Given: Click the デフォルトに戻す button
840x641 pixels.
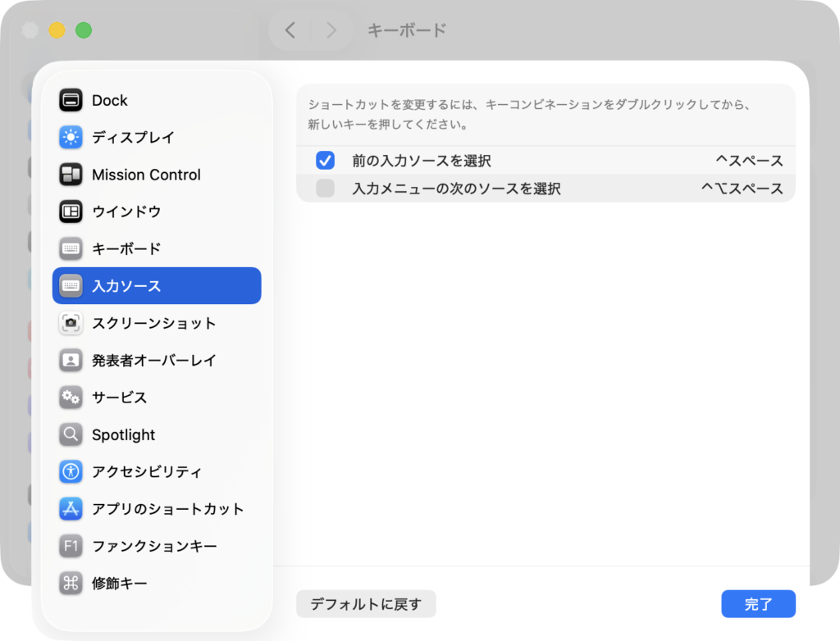Looking at the screenshot, I should pyautogui.click(x=366, y=604).
